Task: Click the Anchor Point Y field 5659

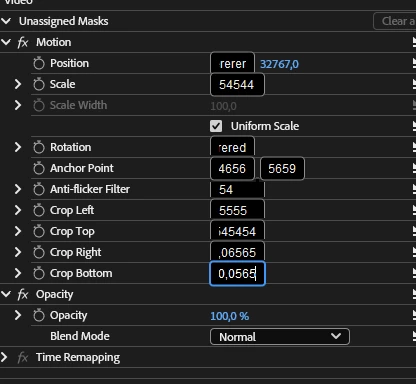Action: (x=282, y=168)
